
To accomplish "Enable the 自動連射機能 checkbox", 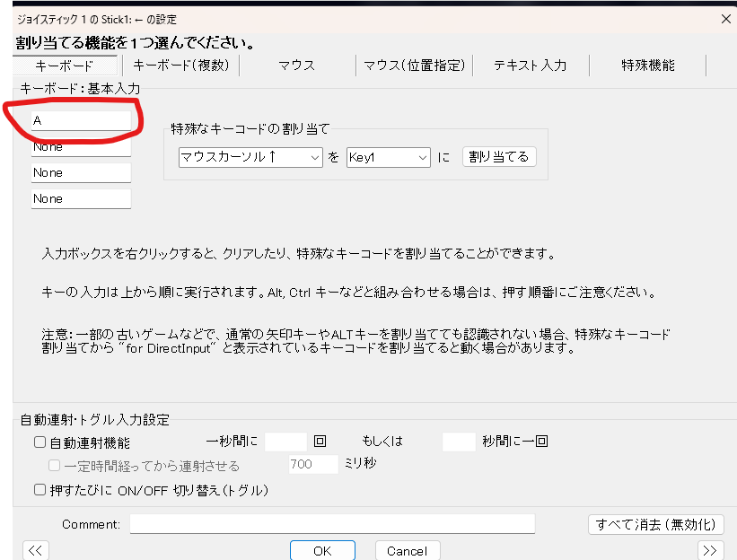I will pos(40,442).
